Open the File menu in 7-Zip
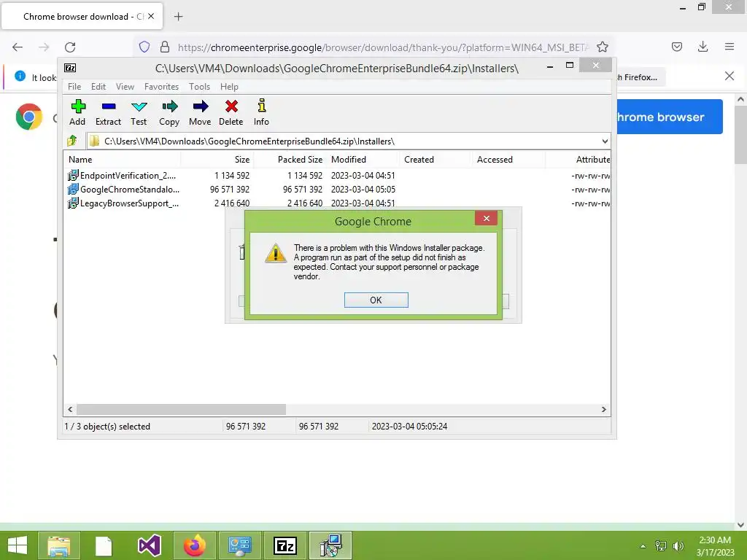The image size is (747, 560). pos(74,87)
